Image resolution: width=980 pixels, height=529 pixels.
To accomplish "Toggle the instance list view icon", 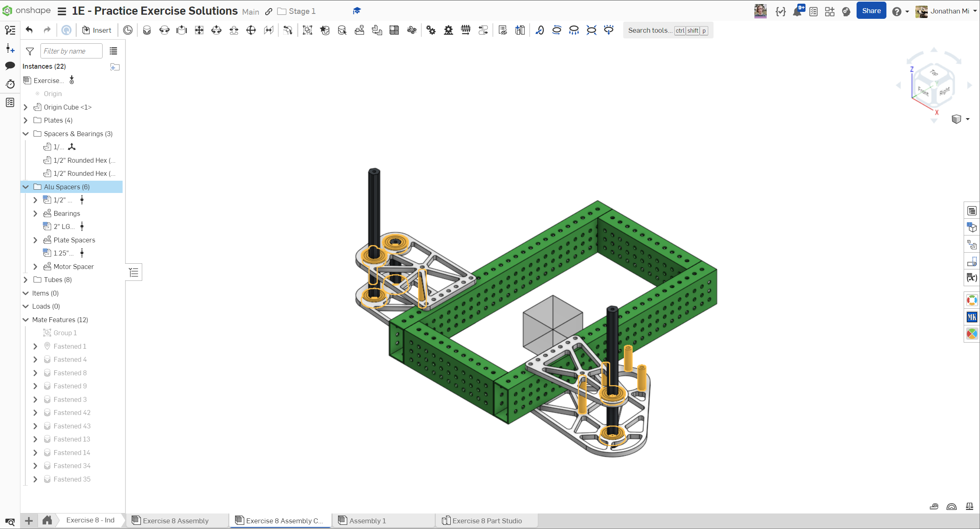I will click(113, 51).
